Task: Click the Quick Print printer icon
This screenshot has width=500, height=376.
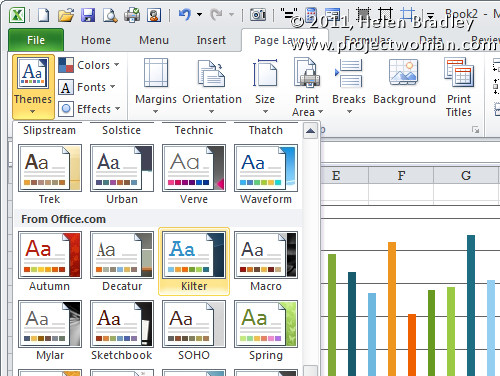Action: [x=132, y=15]
